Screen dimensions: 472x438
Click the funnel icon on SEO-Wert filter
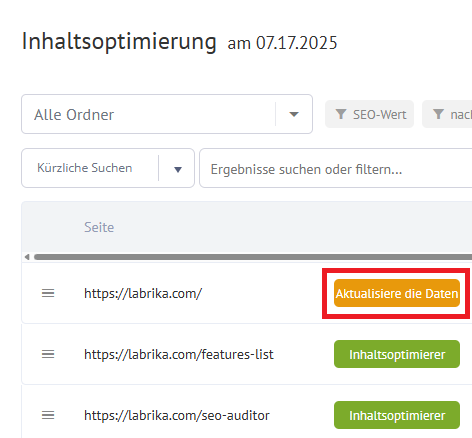pyautogui.click(x=341, y=114)
